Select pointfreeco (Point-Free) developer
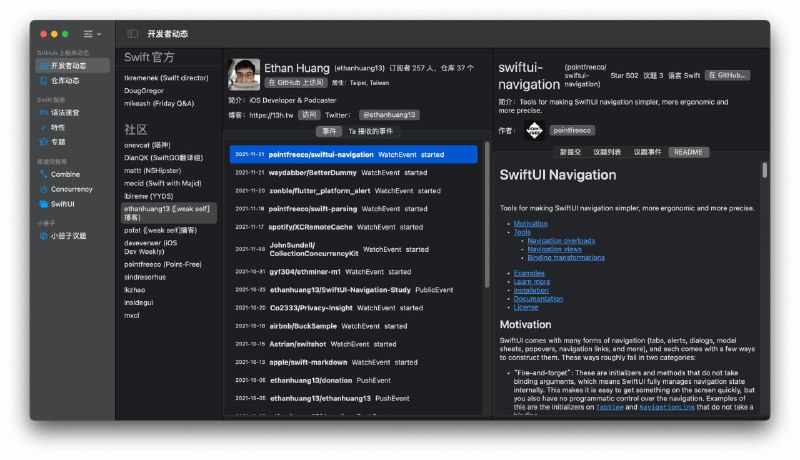Screen dimensions: 800x460 [x=163, y=265]
